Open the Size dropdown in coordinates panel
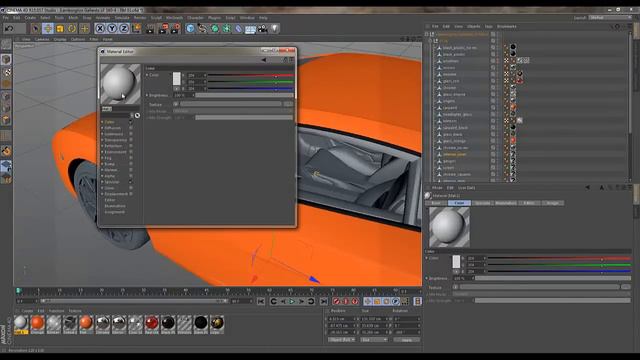Image resolution: width=640 pixels, height=360 pixels. pyautogui.click(x=374, y=340)
